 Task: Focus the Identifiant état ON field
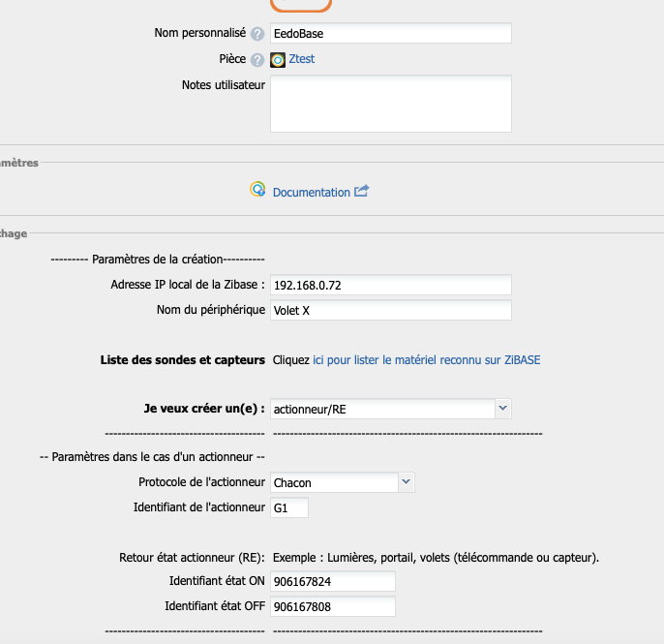click(333, 581)
